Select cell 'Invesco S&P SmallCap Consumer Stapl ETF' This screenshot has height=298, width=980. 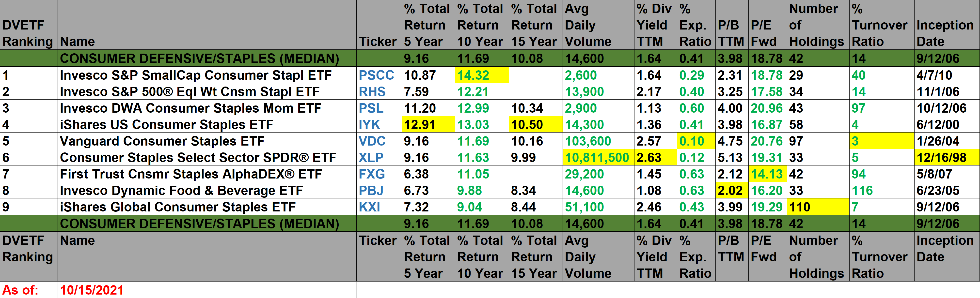click(207, 75)
